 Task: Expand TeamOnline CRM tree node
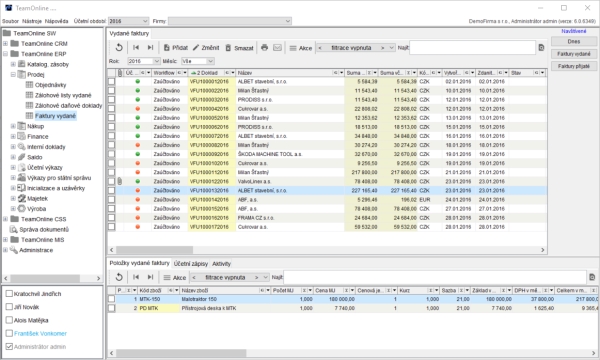[5, 44]
